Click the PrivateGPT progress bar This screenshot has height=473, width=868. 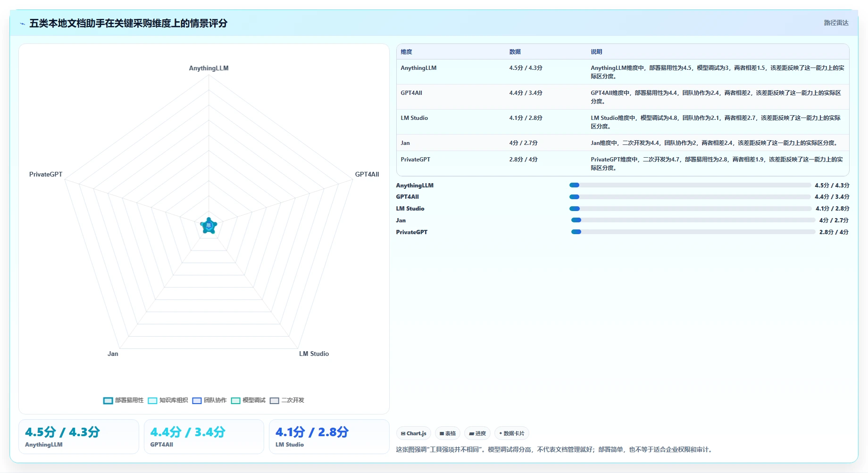tap(693, 232)
